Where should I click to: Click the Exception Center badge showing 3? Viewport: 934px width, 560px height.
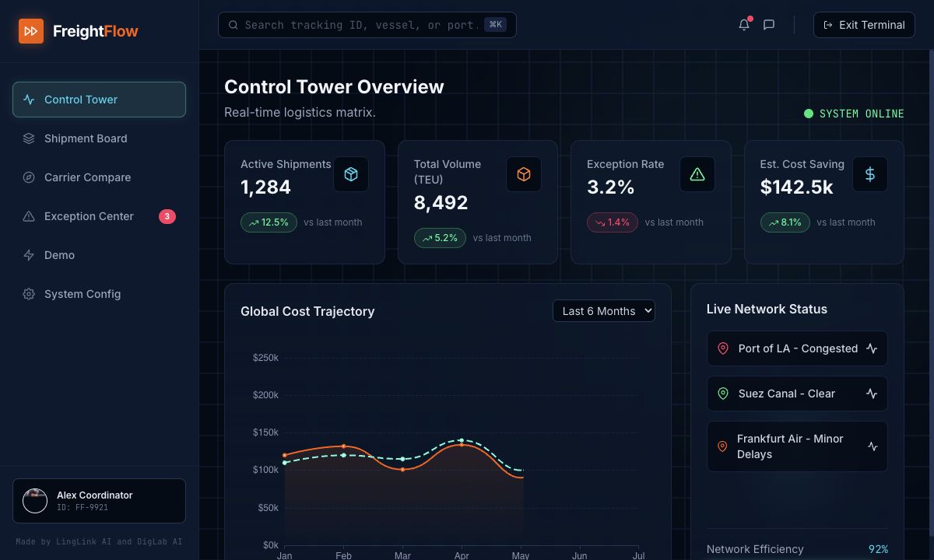tap(167, 216)
